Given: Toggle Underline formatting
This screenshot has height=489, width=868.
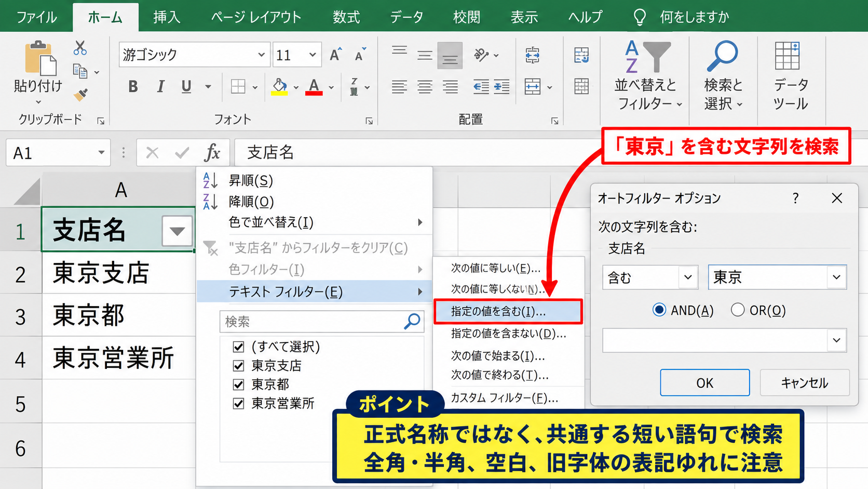Looking at the screenshot, I should pyautogui.click(x=186, y=86).
